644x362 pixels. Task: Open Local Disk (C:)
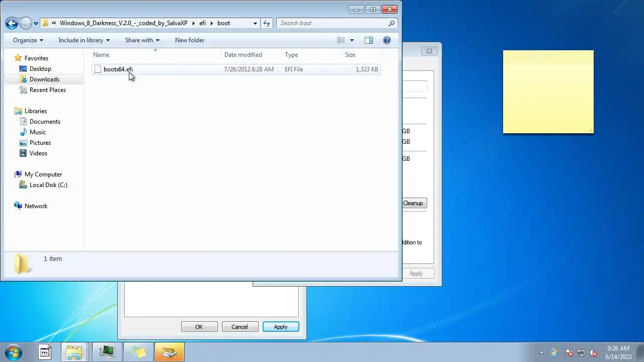tap(48, 185)
